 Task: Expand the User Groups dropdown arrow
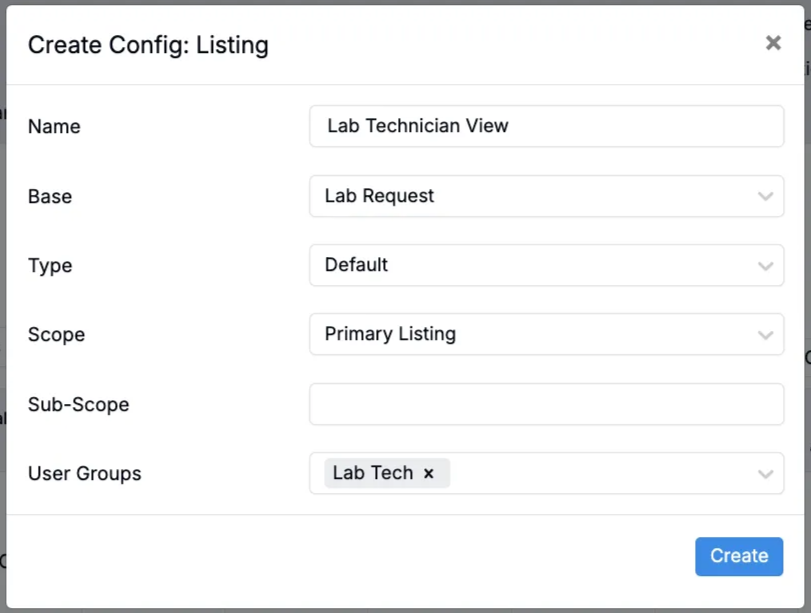765,474
